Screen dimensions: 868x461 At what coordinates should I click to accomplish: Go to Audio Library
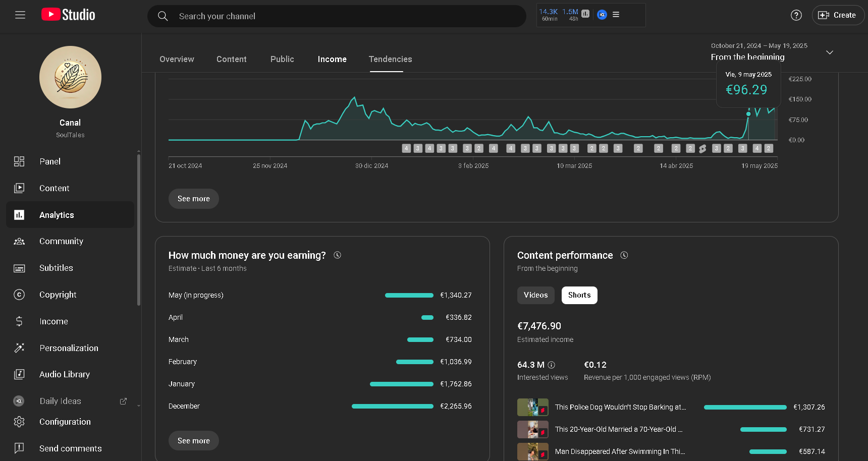click(x=64, y=374)
